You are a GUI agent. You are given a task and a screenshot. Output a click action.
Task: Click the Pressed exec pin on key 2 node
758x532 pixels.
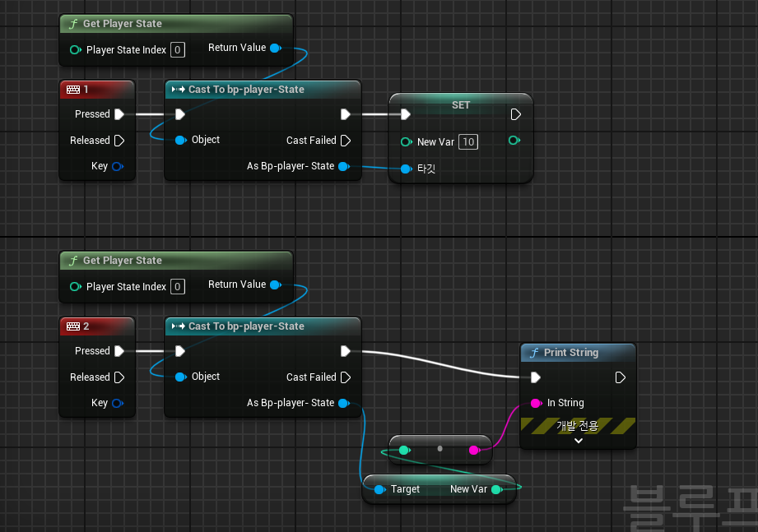click(119, 351)
